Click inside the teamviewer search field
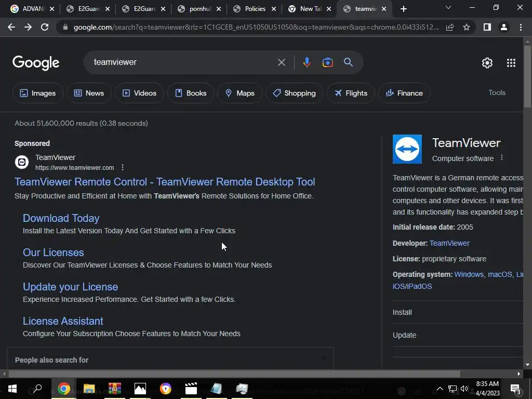 click(183, 62)
